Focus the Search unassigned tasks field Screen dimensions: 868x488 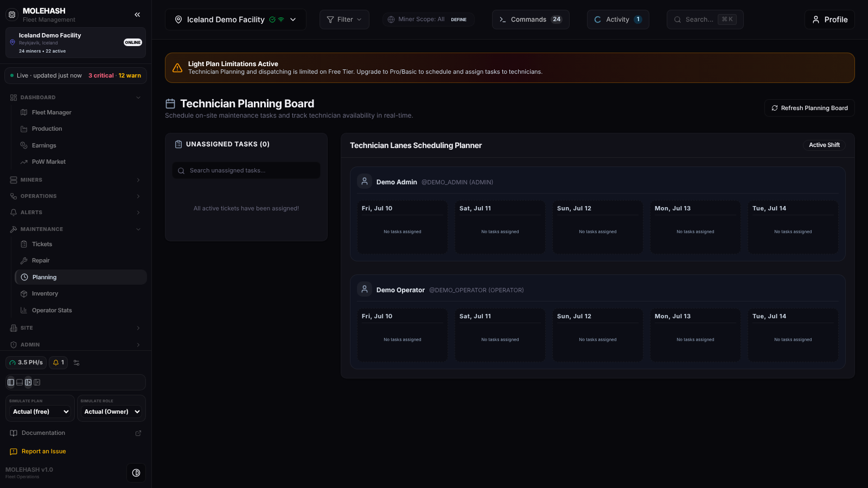coord(246,170)
